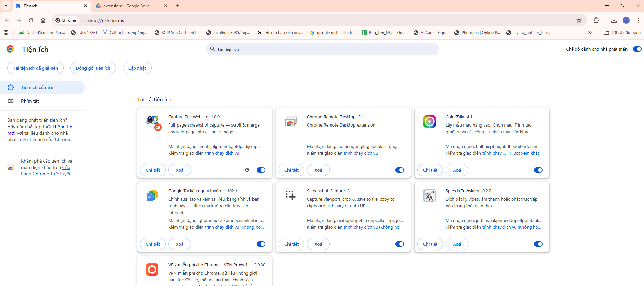Click the Chrome Remote Desktop extension icon
Viewport: 644px width, 286px height.
tap(291, 121)
